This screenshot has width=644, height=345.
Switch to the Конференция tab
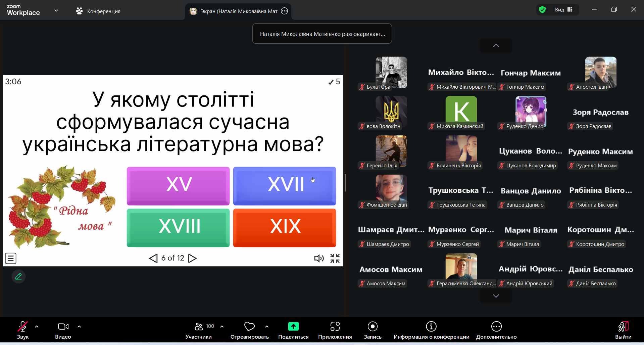click(98, 11)
